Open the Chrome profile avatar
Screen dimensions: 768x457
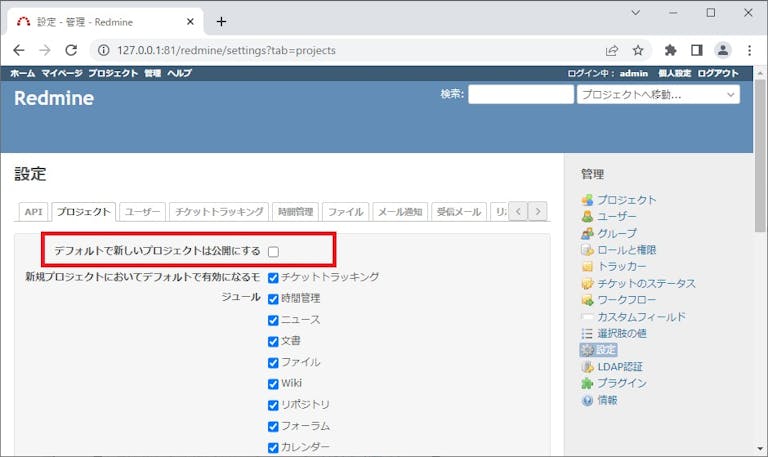(723, 50)
